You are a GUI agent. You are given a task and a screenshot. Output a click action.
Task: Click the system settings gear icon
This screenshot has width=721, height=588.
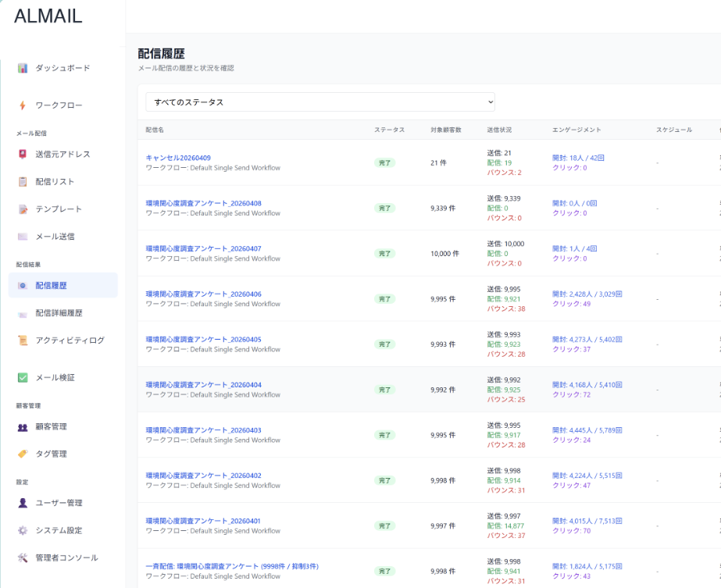click(23, 531)
